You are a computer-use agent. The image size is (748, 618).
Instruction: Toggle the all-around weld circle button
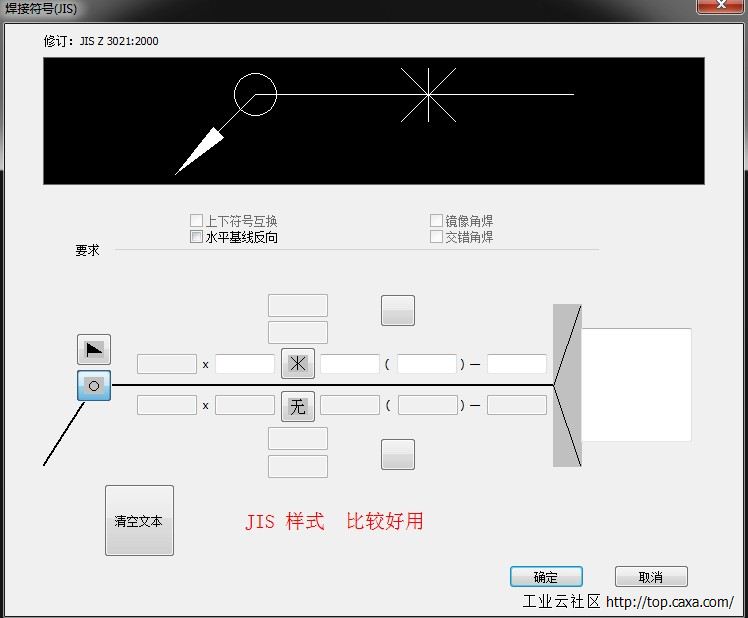pyautogui.click(x=94, y=386)
